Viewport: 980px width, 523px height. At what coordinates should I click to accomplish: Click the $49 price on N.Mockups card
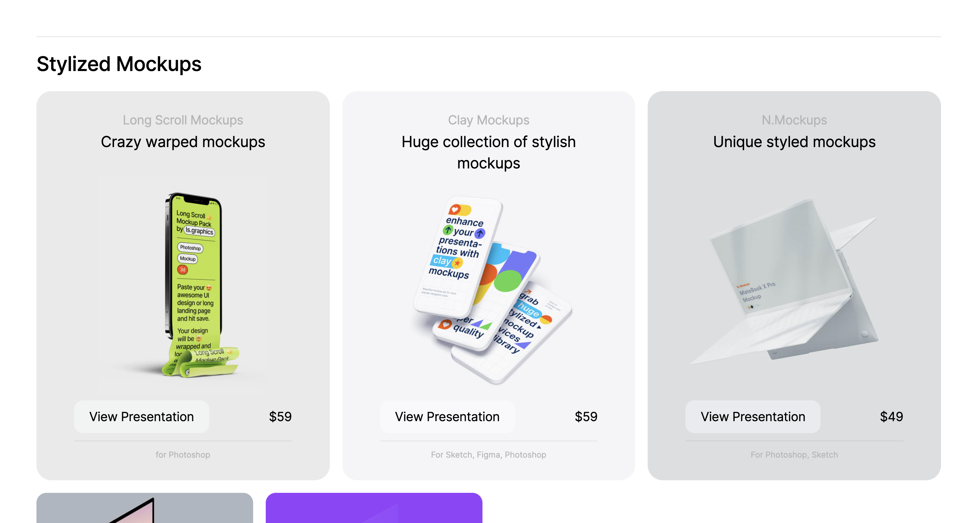pos(891,416)
